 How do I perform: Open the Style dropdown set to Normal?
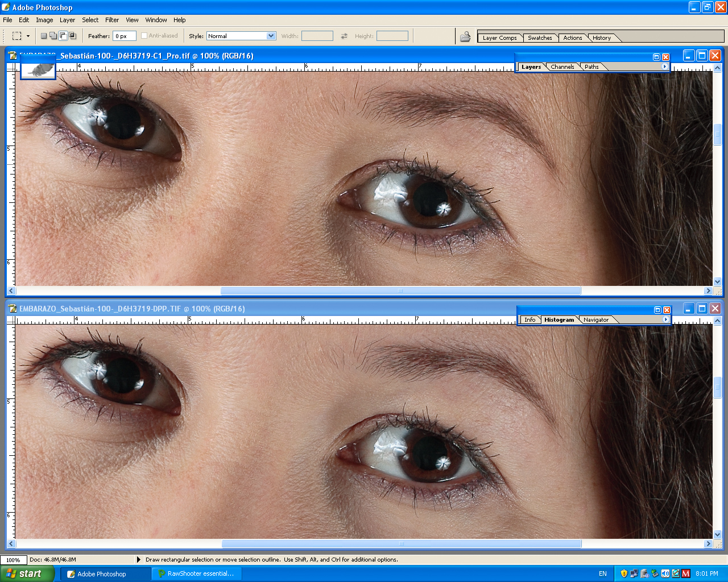pos(241,36)
